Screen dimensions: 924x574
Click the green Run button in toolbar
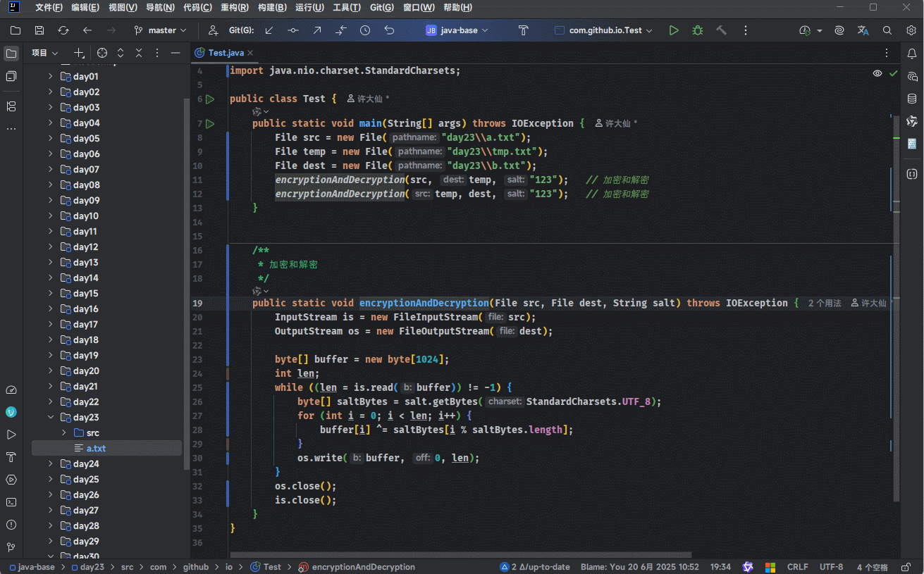tap(674, 30)
